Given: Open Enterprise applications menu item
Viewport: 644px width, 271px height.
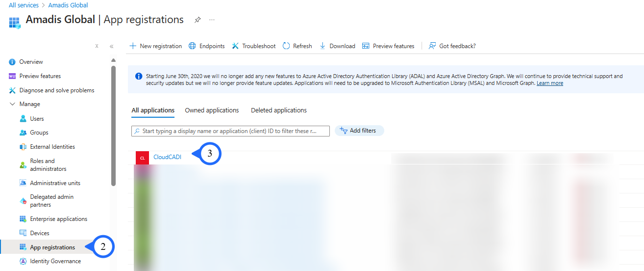Looking at the screenshot, I should 58,219.
